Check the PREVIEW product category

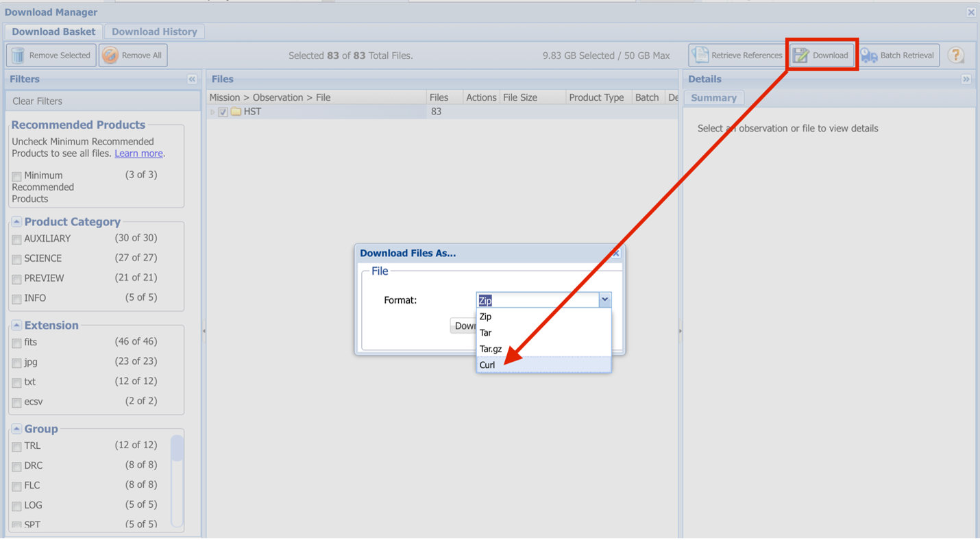coord(16,280)
